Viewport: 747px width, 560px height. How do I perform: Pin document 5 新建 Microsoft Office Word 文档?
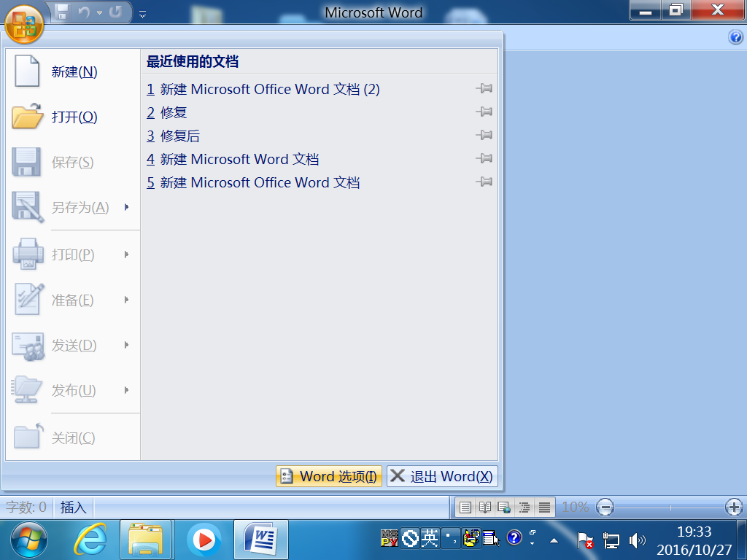pos(484,182)
